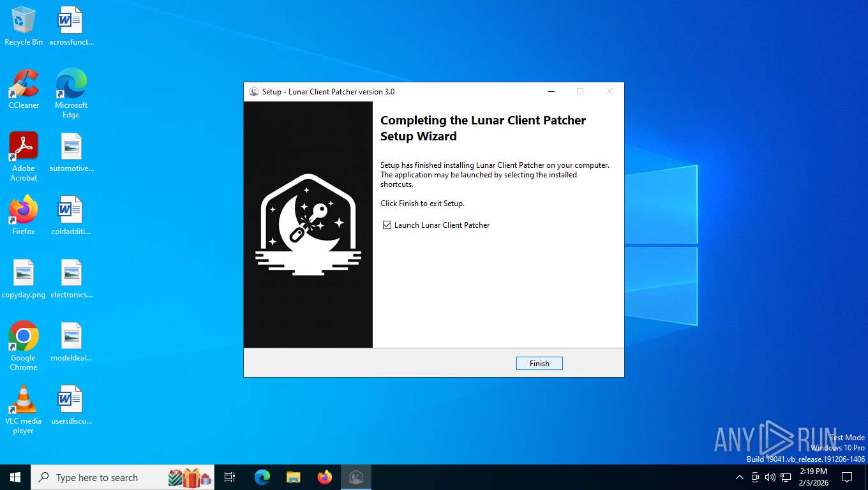Image resolution: width=868 pixels, height=490 pixels.
Task: Select the VLC media player shortcut
Action: tap(24, 409)
